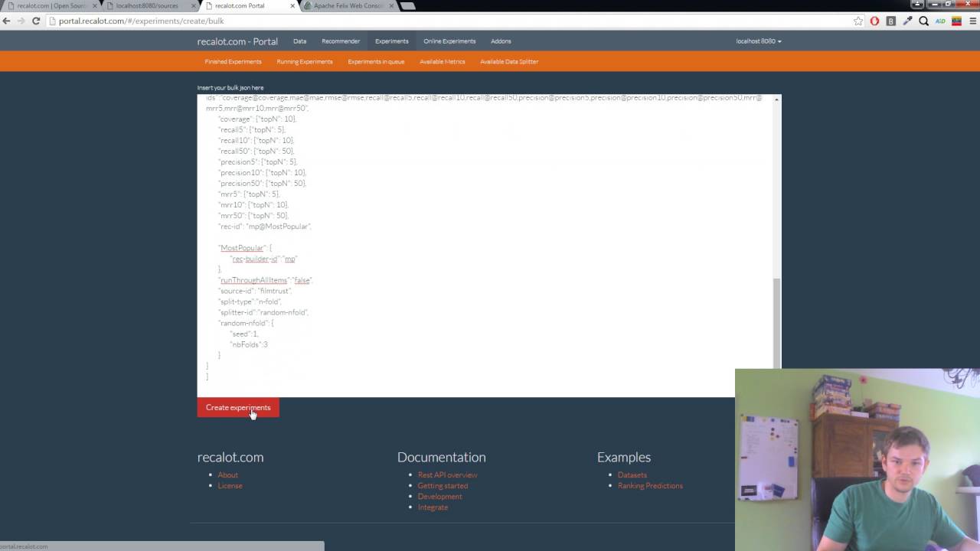Click the rainbow striped extension icon
Viewport: 980px width, 551px height.
point(956,21)
